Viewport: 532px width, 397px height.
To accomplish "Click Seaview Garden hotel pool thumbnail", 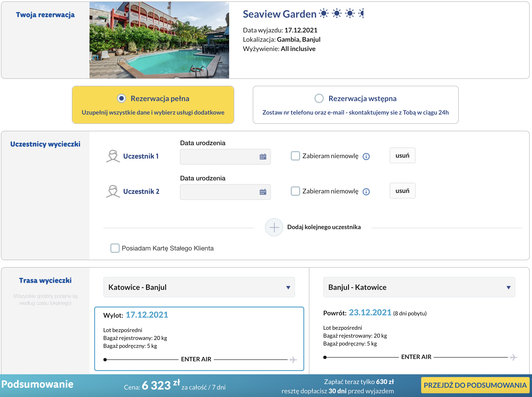I will pyautogui.click(x=159, y=40).
